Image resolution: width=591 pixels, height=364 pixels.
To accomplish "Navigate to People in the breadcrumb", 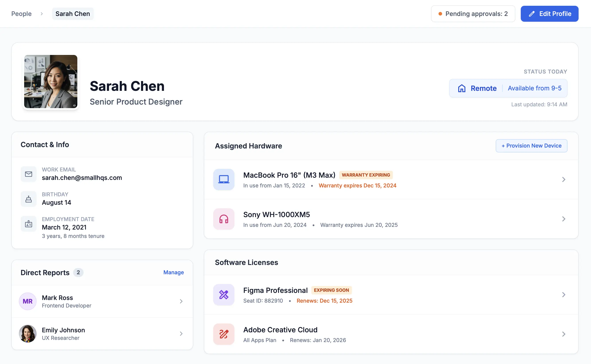I will [21, 14].
